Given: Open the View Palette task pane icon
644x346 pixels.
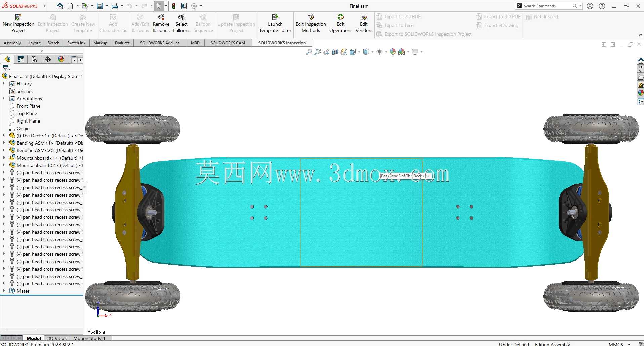Looking at the screenshot, I should click(641, 85).
